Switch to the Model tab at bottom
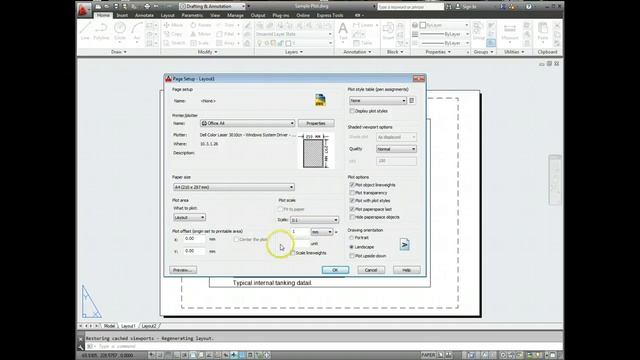This screenshot has height=360, width=640. [x=109, y=326]
